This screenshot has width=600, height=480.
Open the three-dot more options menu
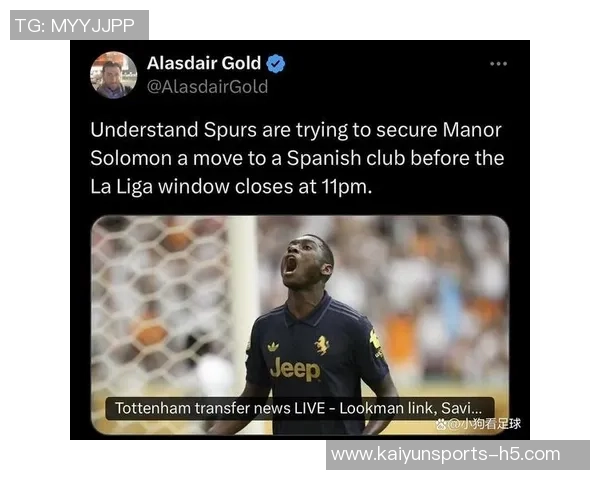point(499,64)
